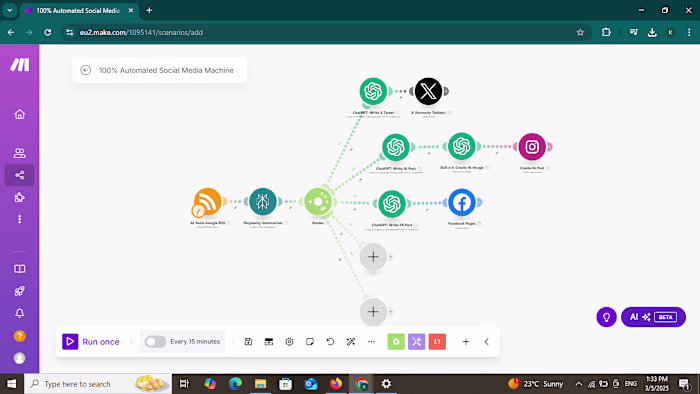Open the X (formerly Twitter) module
Image resolution: width=700 pixels, height=394 pixels.
(428, 91)
